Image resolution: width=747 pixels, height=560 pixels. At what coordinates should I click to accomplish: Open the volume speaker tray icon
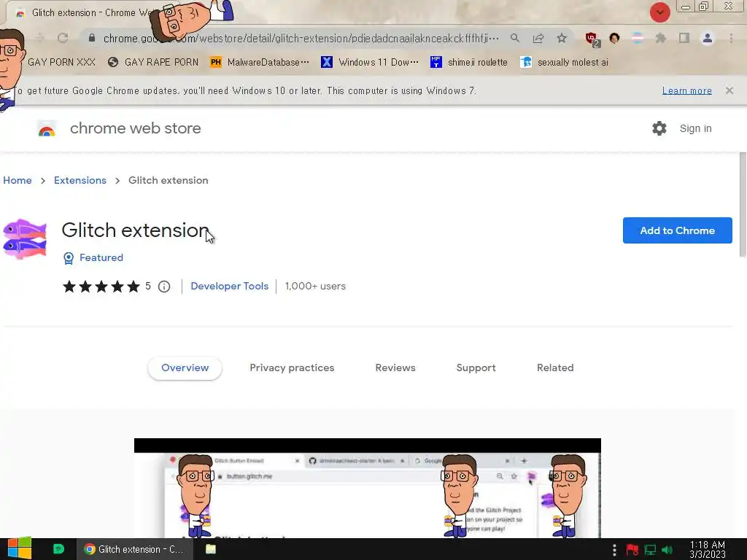pyautogui.click(x=667, y=550)
